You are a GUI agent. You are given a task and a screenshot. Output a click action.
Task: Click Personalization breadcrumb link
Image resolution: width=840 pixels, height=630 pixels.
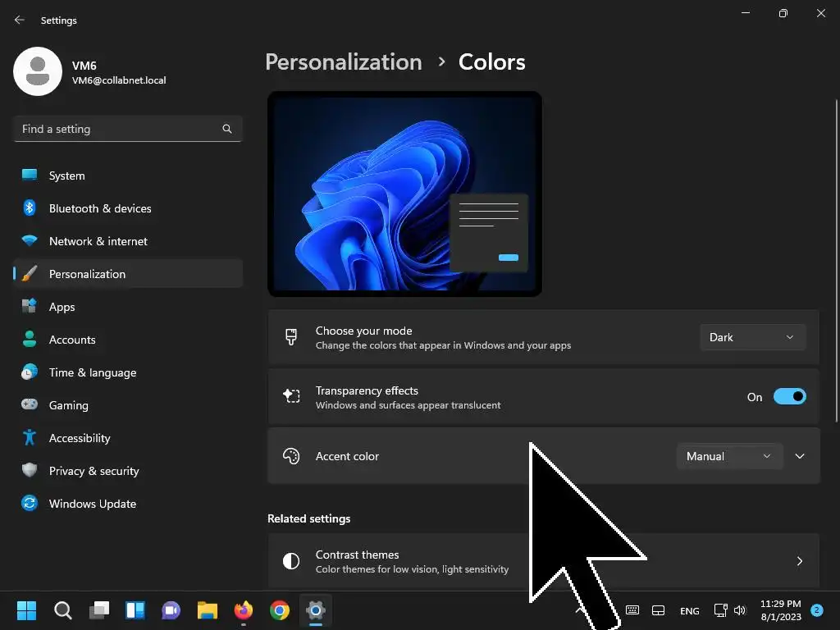coord(344,62)
